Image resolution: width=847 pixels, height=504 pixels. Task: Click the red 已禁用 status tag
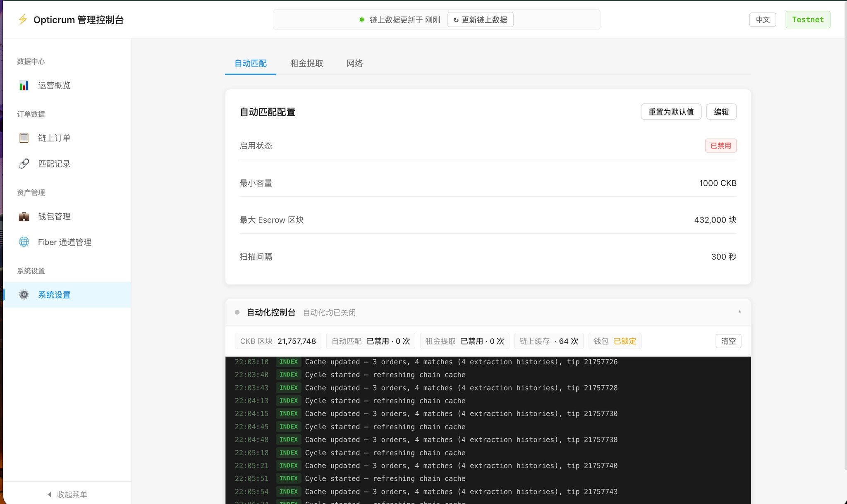point(721,146)
